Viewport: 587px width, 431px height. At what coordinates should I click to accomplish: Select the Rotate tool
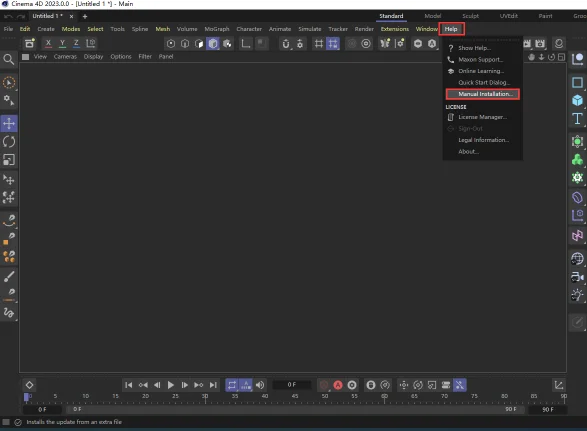pyautogui.click(x=9, y=142)
